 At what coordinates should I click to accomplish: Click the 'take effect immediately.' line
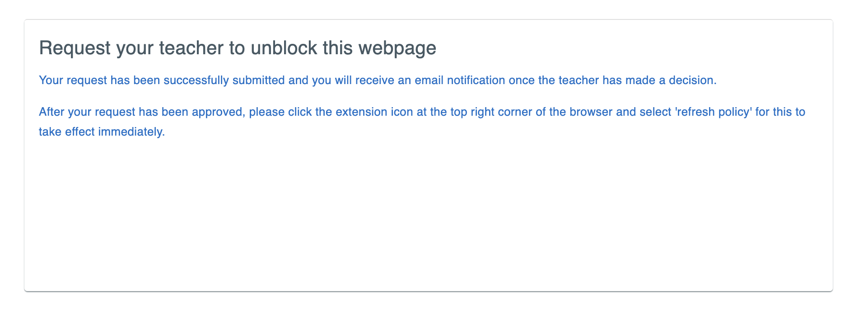tap(102, 132)
